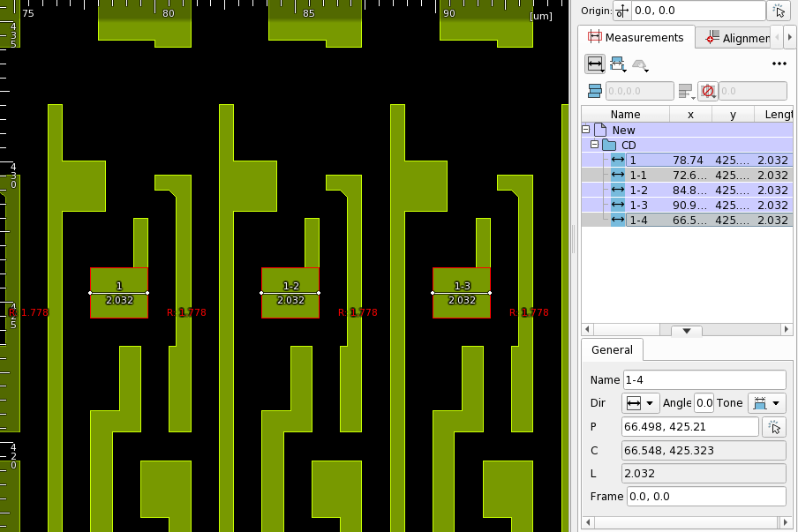The width and height of the screenshot is (798, 532).
Task: Click the C field 66.548, 425.323
Action: pos(704,451)
